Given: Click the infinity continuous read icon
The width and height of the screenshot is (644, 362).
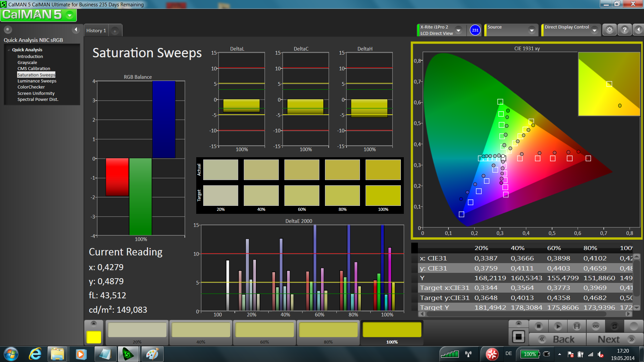Looking at the screenshot, I should [x=596, y=326].
